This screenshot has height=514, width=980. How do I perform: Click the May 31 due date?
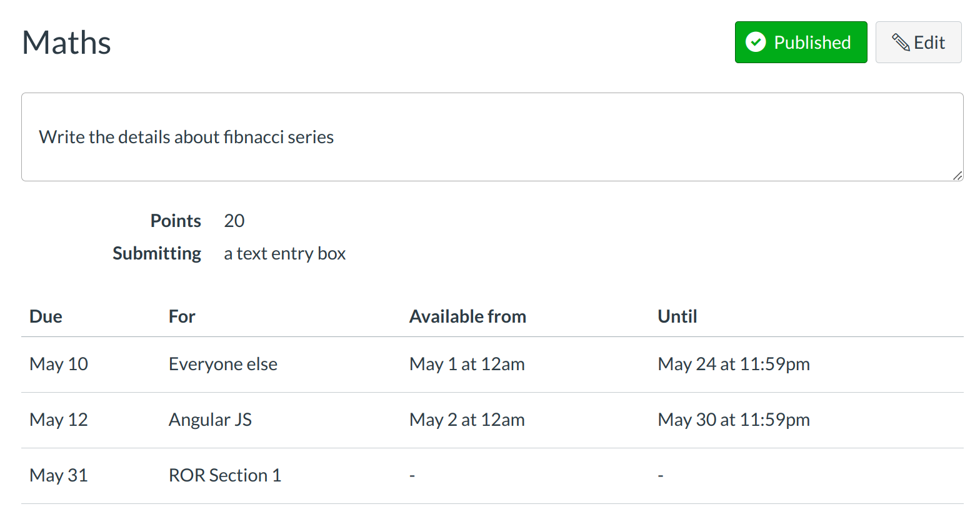(59, 475)
